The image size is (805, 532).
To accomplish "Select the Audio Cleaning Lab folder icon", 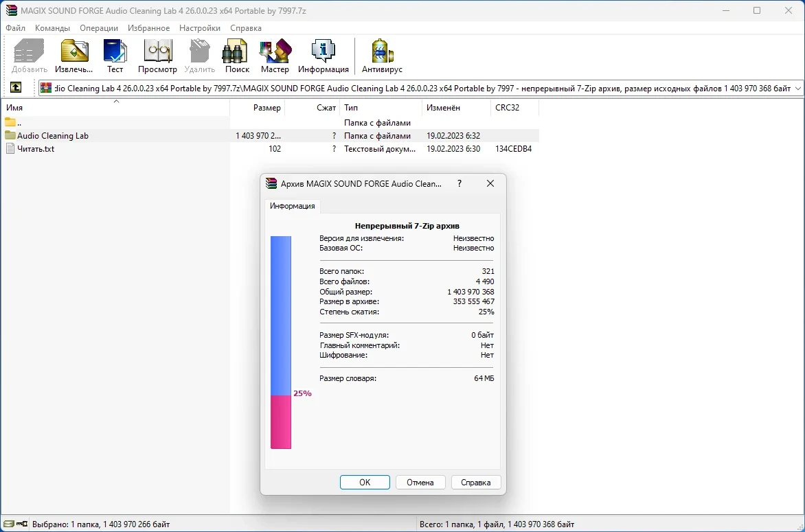I will click(10, 135).
